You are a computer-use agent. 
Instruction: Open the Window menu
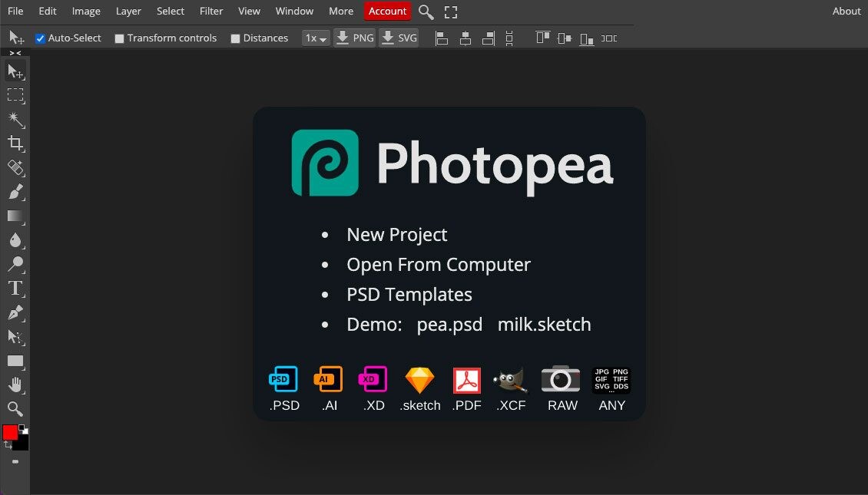pyautogui.click(x=294, y=11)
